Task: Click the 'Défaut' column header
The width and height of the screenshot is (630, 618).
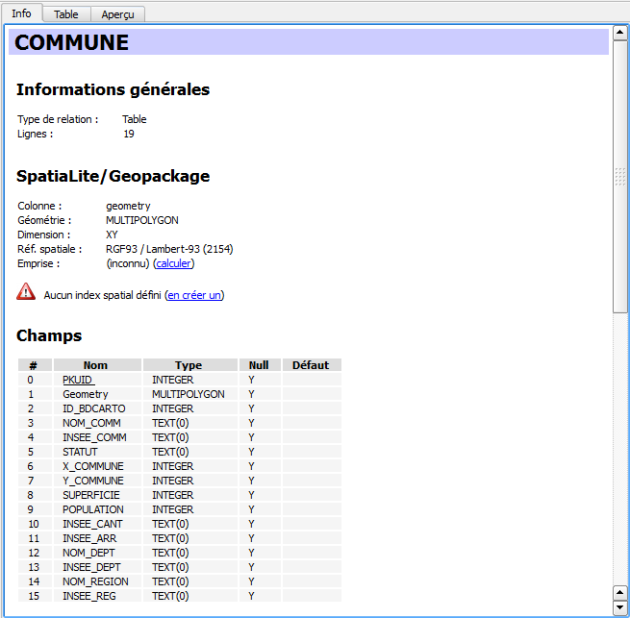Action: click(310, 365)
